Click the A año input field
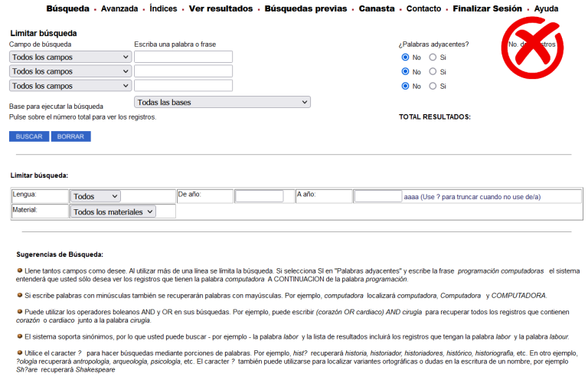588x387 pixels. coord(378,196)
